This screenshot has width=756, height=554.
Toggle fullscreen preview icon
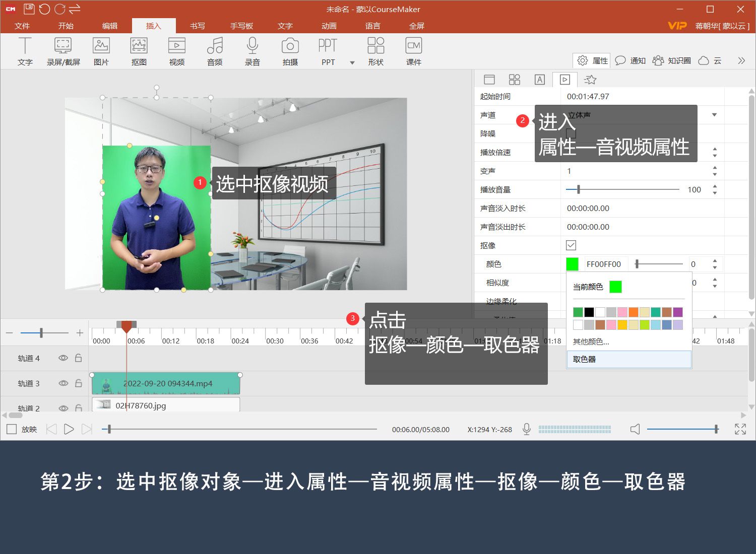coord(740,429)
